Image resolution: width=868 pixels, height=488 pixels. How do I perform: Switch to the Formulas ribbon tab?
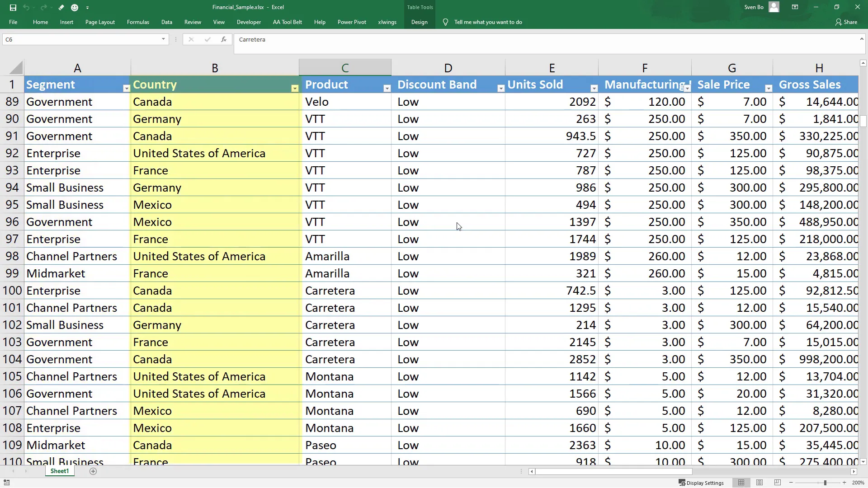(x=138, y=22)
